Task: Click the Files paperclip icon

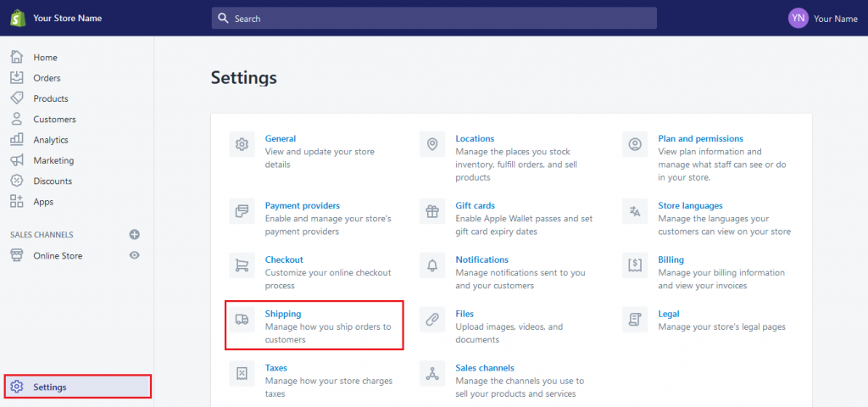Action: point(432,320)
